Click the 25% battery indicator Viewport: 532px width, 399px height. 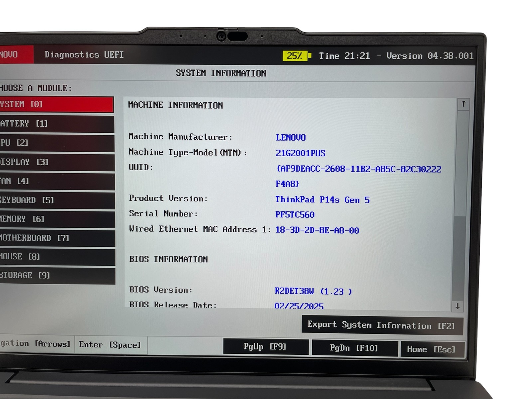point(297,56)
